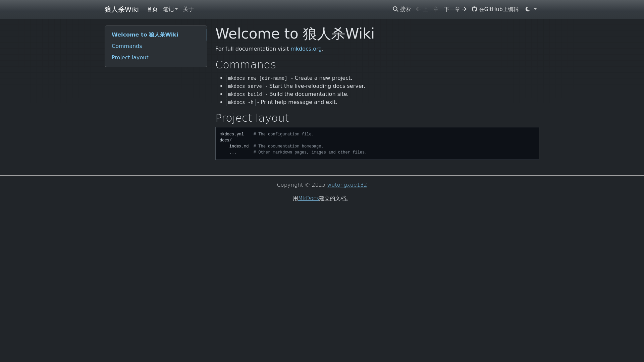Click the next chapter arrow icon
Screen dimensions: 644x362
[464, 9]
